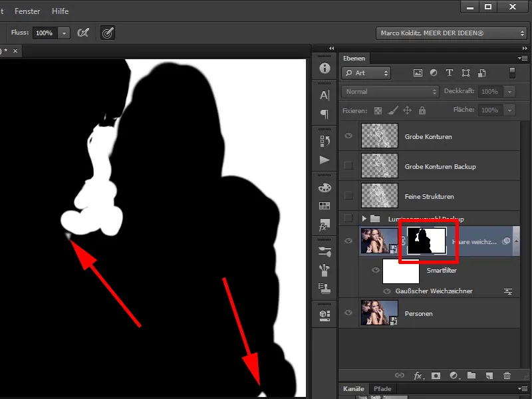
Task: Hide the Grobe Konturen layer
Action: click(348, 136)
